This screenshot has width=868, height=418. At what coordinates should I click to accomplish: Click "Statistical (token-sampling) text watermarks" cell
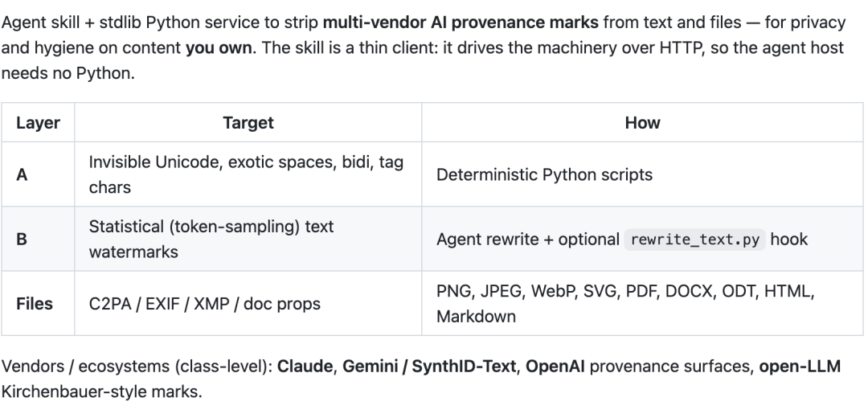pos(211,240)
